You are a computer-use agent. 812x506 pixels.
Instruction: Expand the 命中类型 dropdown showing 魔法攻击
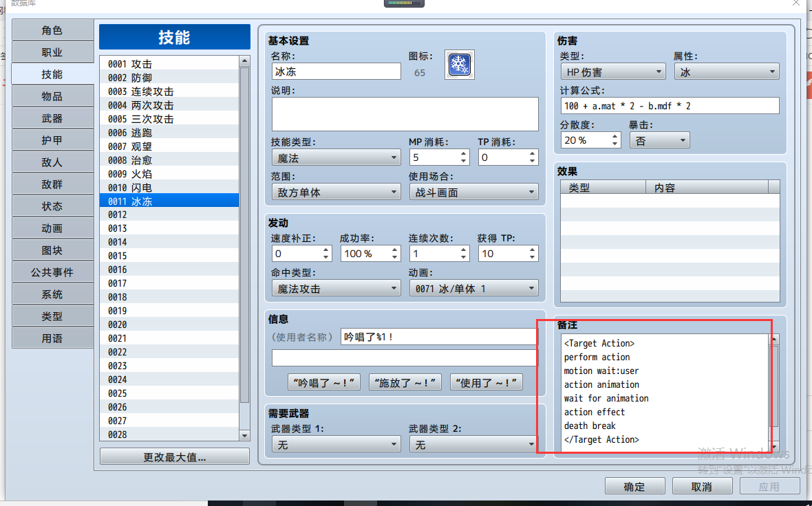coord(336,288)
